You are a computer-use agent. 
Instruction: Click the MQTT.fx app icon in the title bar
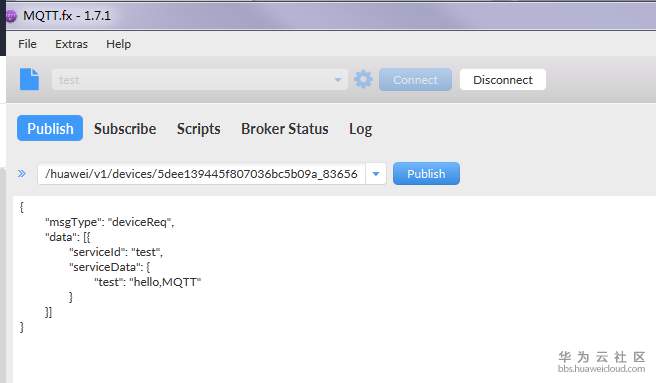11,16
